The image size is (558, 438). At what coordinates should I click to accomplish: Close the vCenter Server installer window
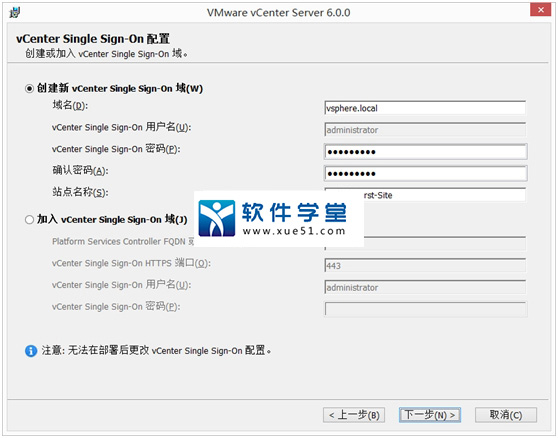click(540, 10)
